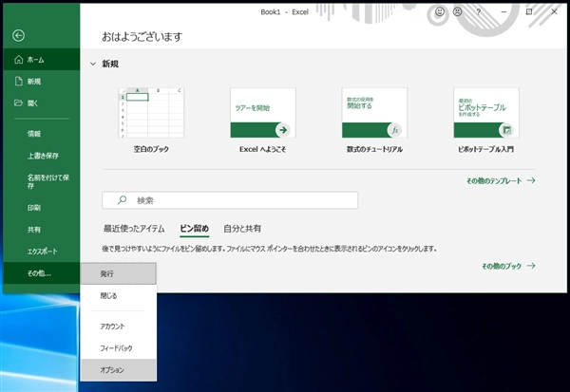The image size is (570, 392).
Task: Close the Excel window
Action: (554, 12)
